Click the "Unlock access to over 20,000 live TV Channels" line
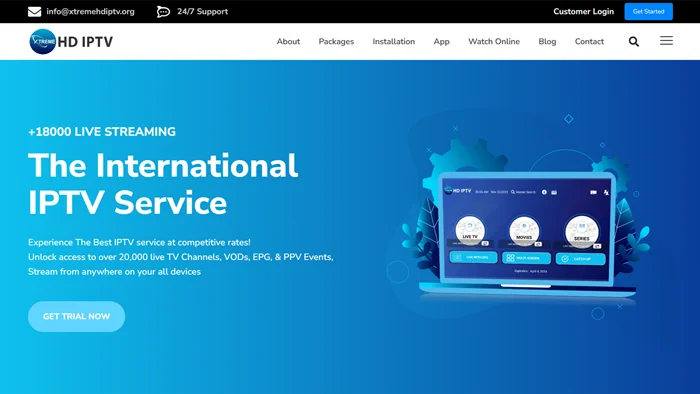Image resolution: width=700 pixels, height=394 pixels. (x=181, y=257)
